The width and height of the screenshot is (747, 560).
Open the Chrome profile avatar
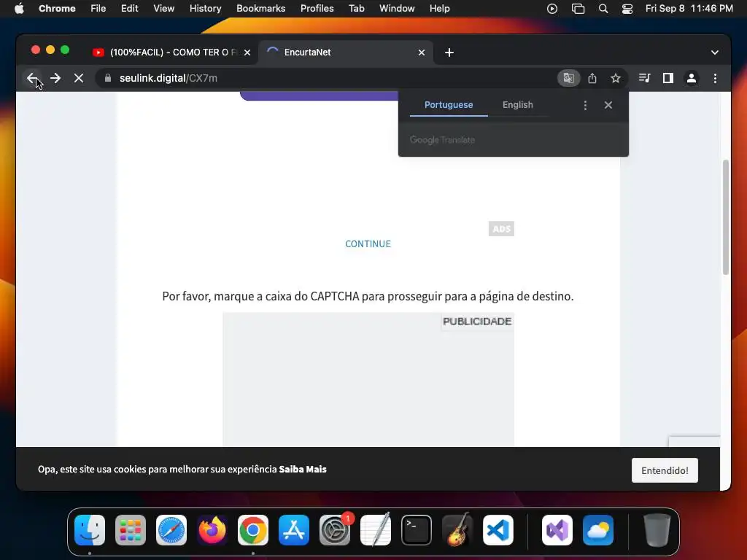(x=692, y=78)
